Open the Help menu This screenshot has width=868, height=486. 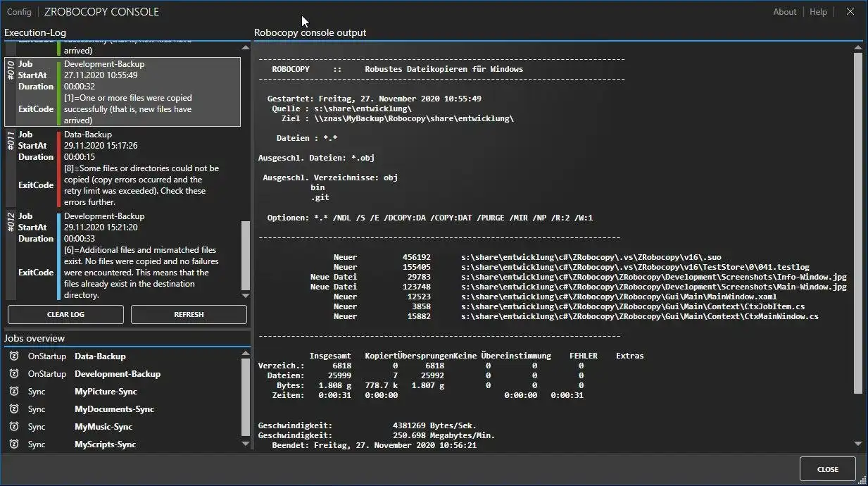point(818,12)
